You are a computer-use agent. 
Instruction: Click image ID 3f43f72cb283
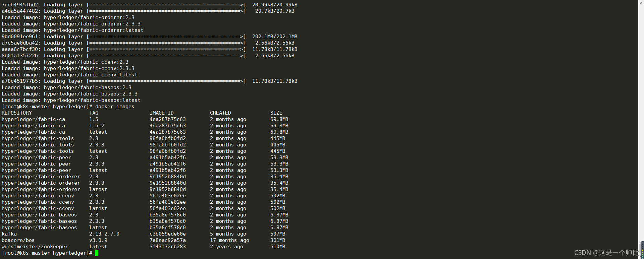(168, 247)
